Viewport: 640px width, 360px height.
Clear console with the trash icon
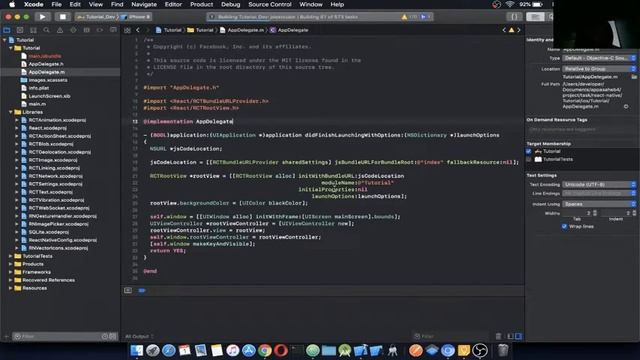498,336
